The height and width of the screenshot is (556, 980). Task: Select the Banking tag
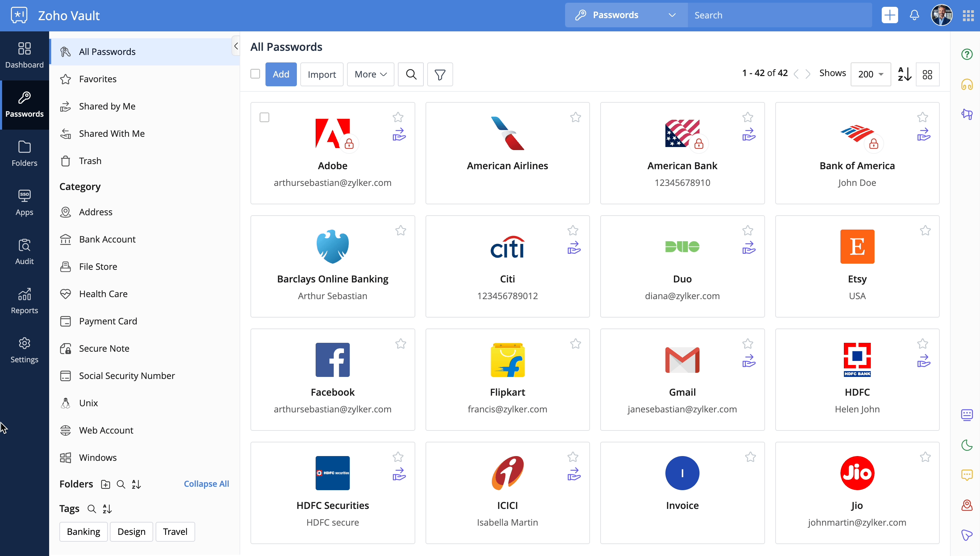click(83, 531)
